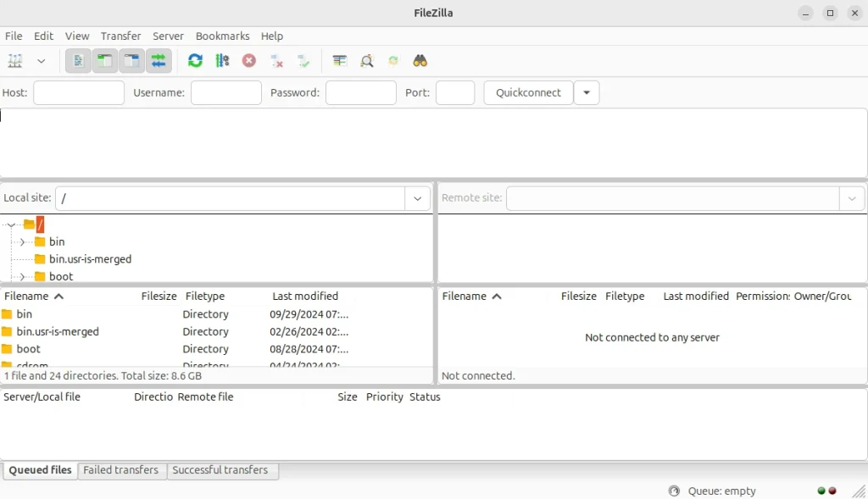This screenshot has height=499, width=868.
Task: Open the directory listing filters icon
Action: click(340, 61)
